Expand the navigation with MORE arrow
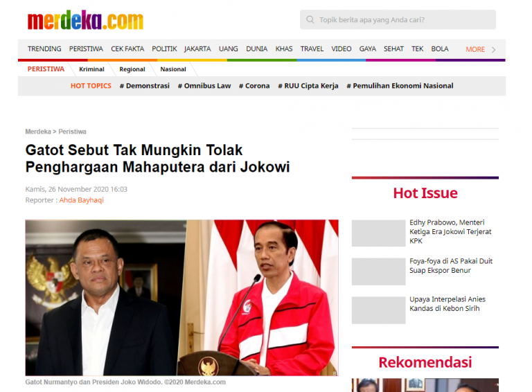532x392 pixels. pos(494,49)
